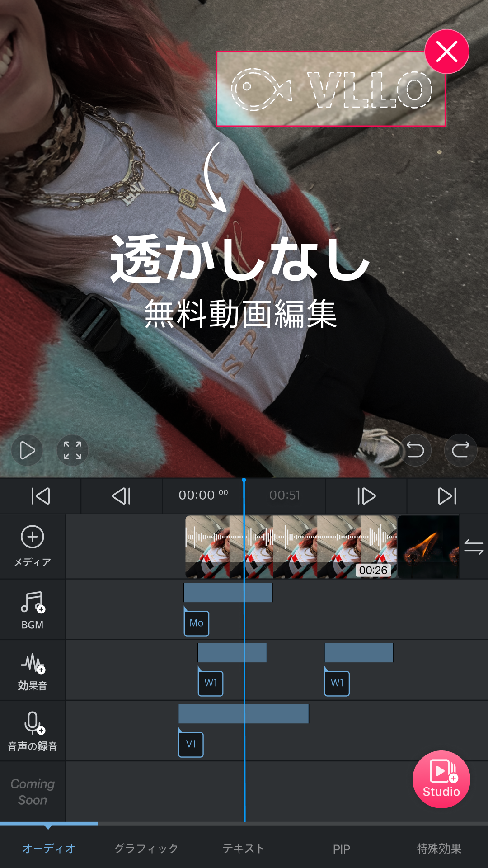Screen dimensions: 488x868
Task: Select the first W1 sound effect clip
Action: 211,683
